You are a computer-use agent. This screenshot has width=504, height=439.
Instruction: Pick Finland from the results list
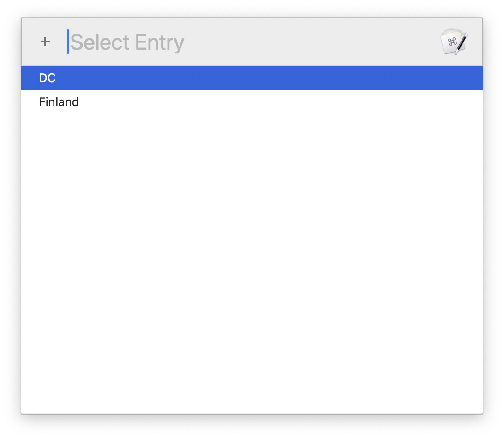252,102
